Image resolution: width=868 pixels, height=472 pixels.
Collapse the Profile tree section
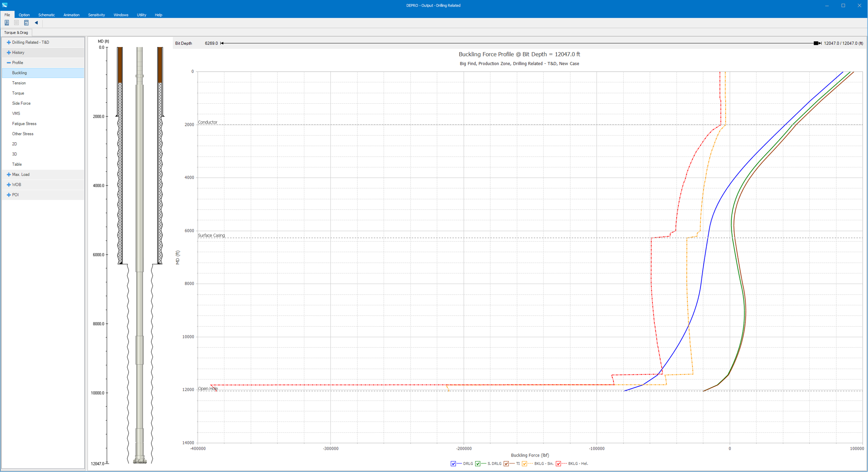9,63
